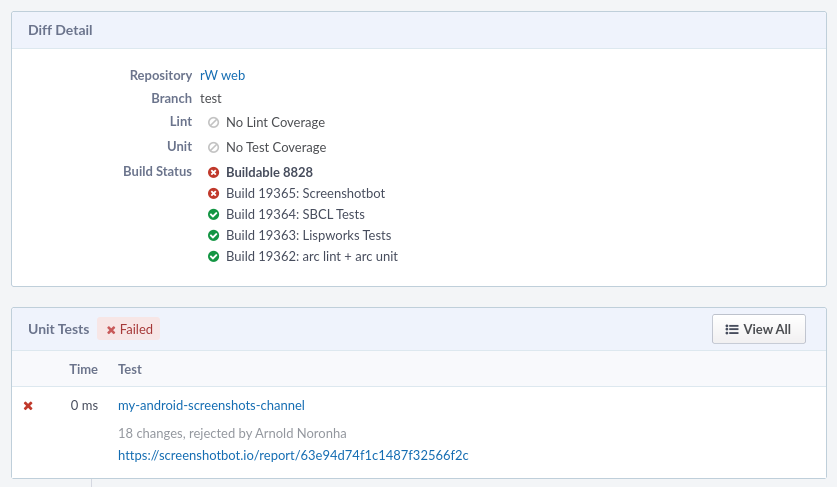Click the Failed status tag
This screenshot has height=487, width=837.
(x=129, y=329)
